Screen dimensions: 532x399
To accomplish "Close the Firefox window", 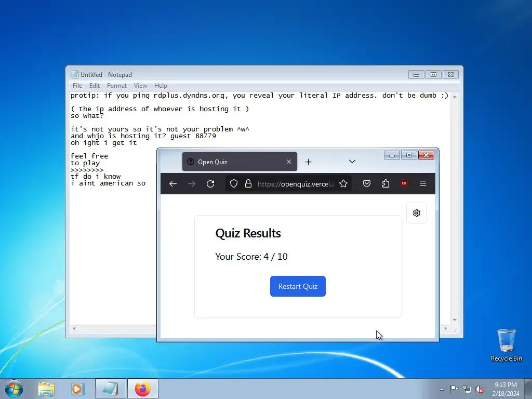I will click(426, 155).
